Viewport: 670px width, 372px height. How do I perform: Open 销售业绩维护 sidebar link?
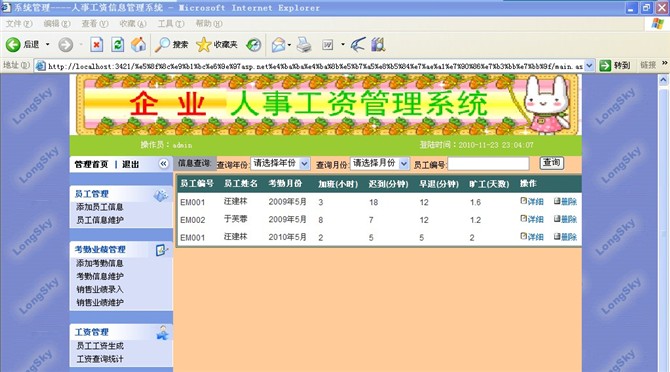(x=100, y=303)
